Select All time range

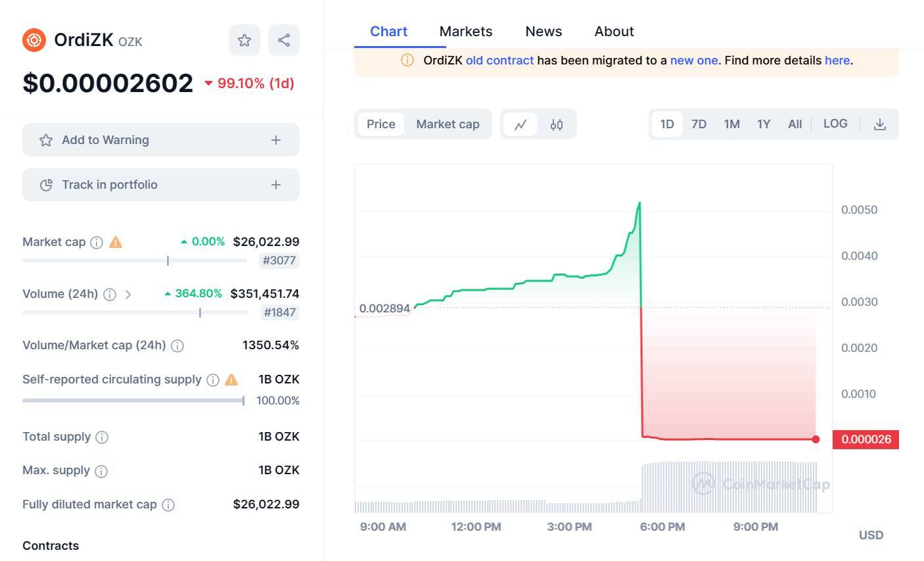pyautogui.click(x=795, y=124)
